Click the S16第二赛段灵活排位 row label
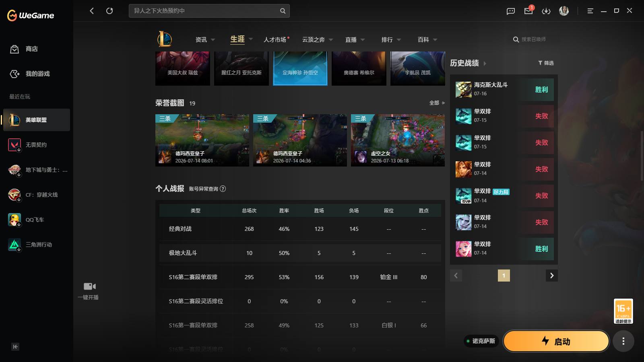This screenshot has width=644, height=362. (196, 301)
